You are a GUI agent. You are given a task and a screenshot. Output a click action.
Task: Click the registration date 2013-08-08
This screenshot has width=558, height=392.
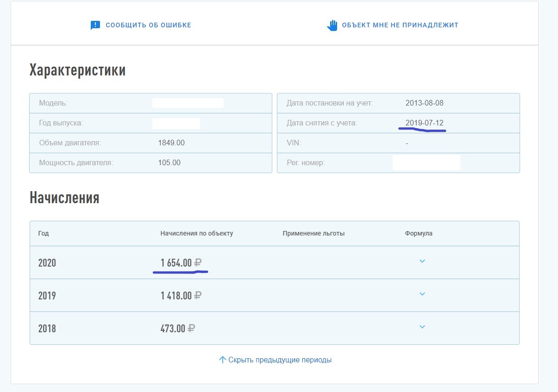(424, 103)
